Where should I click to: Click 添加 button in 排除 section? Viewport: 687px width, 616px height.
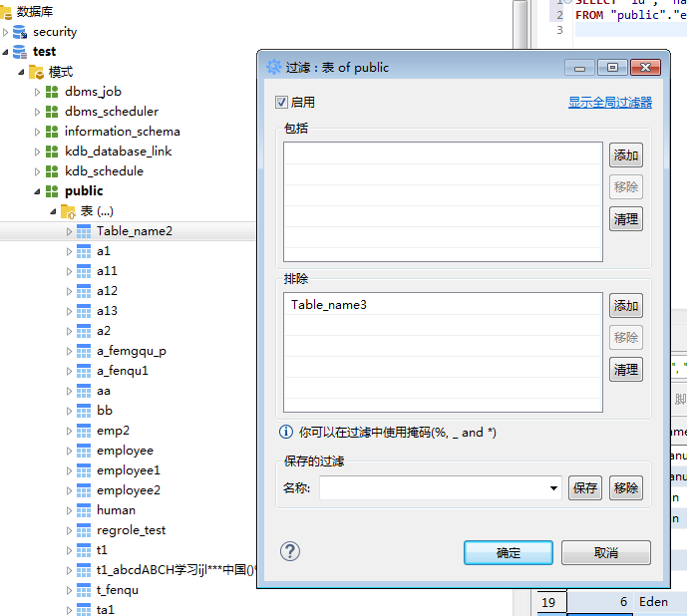tap(625, 305)
